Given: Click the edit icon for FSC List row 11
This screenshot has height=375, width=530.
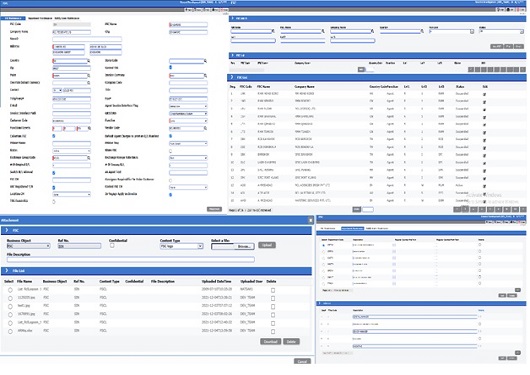Looking at the screenshot, I should [485, 171].
